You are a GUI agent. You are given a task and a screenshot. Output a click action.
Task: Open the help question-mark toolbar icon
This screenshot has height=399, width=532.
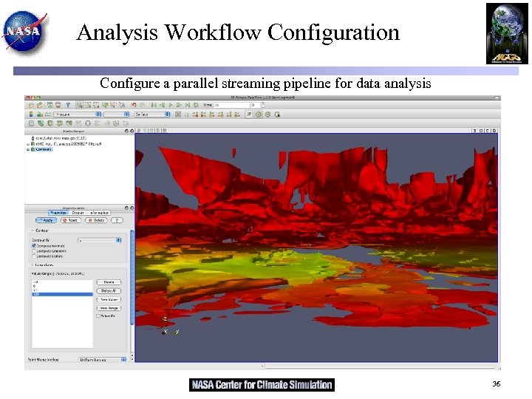[x=68, y=105]
